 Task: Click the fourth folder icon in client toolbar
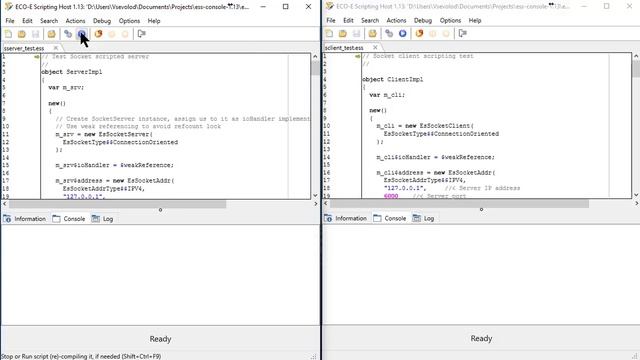pos(372,33)
